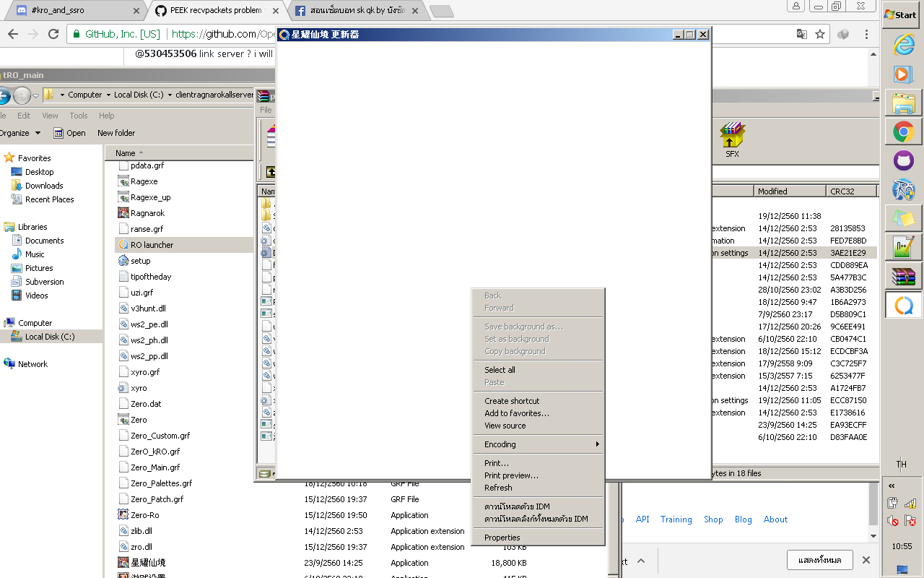
Task: Click the Sticky Notes desktop icon
Action: point(902,218)
